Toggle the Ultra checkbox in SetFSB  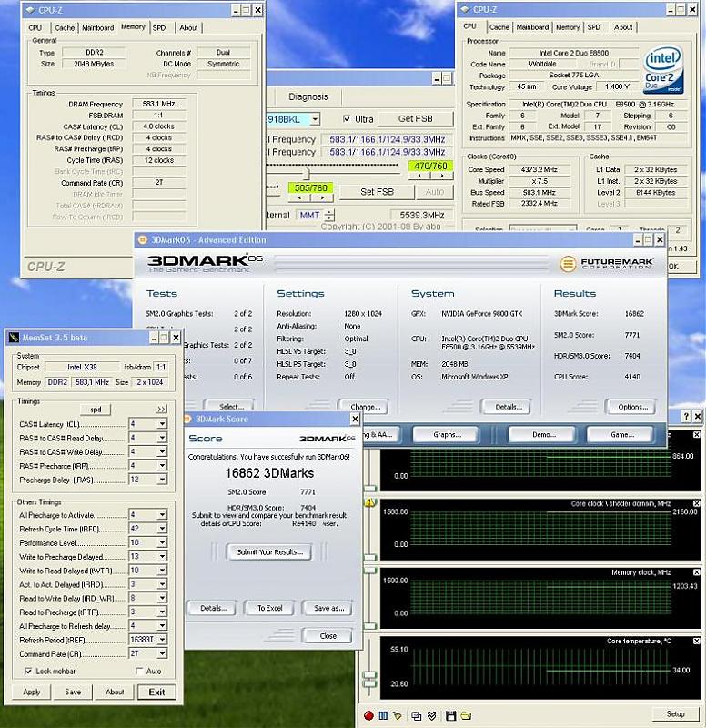[x=347, y=119]
